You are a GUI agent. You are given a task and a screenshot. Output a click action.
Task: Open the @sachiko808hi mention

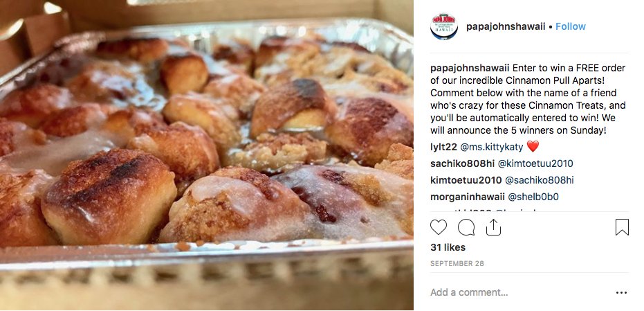[539, 180]
